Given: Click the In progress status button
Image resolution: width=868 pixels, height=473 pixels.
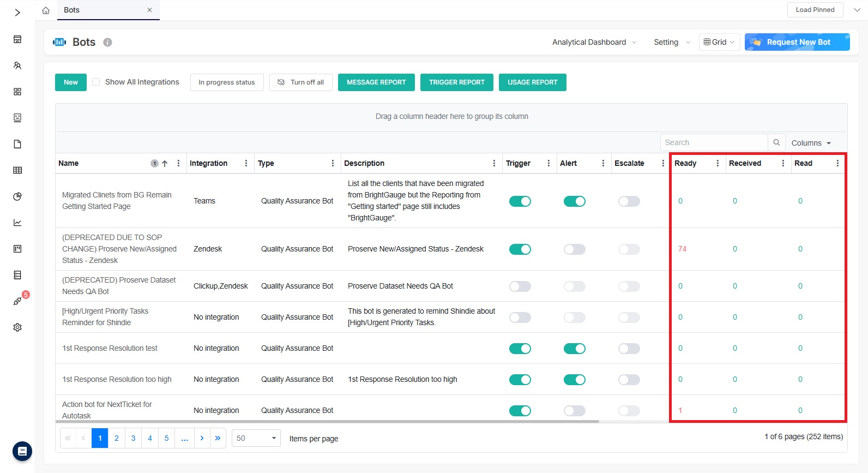Looking at the screenshot, I should (227, 82).
